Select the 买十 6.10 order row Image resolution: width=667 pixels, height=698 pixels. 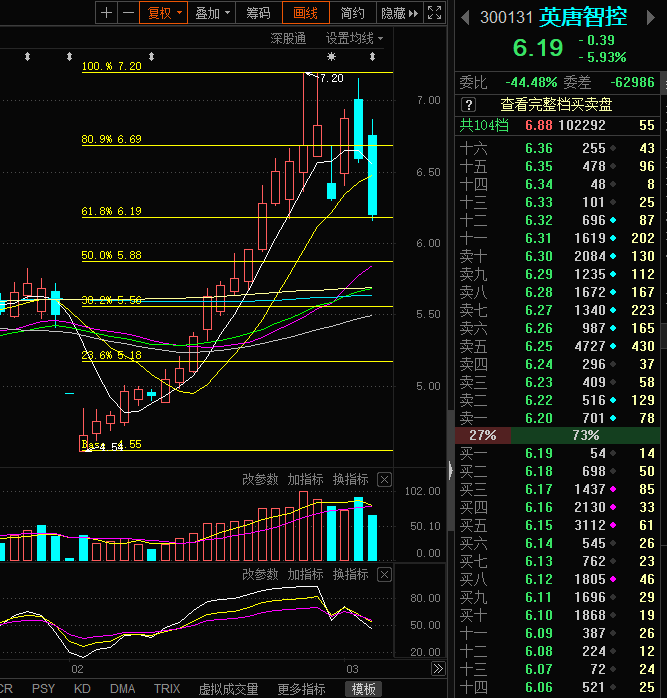[x=557, y=615]
